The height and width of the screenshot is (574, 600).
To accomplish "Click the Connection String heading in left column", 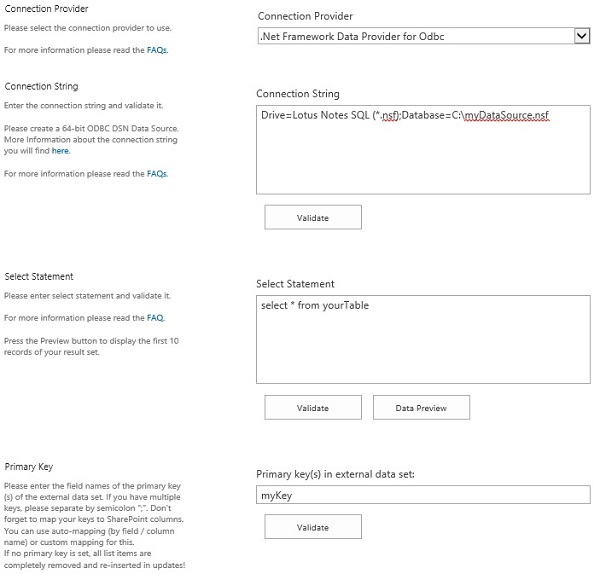I will (41, 87).
